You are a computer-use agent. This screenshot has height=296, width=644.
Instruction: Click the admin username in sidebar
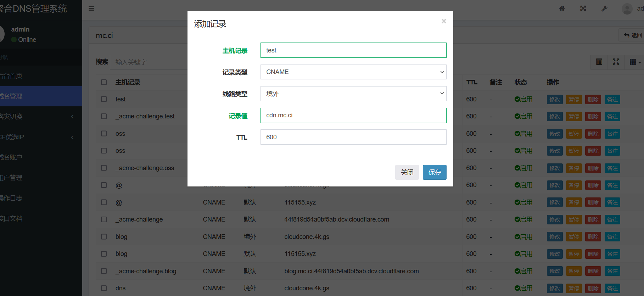pos(20,29)
